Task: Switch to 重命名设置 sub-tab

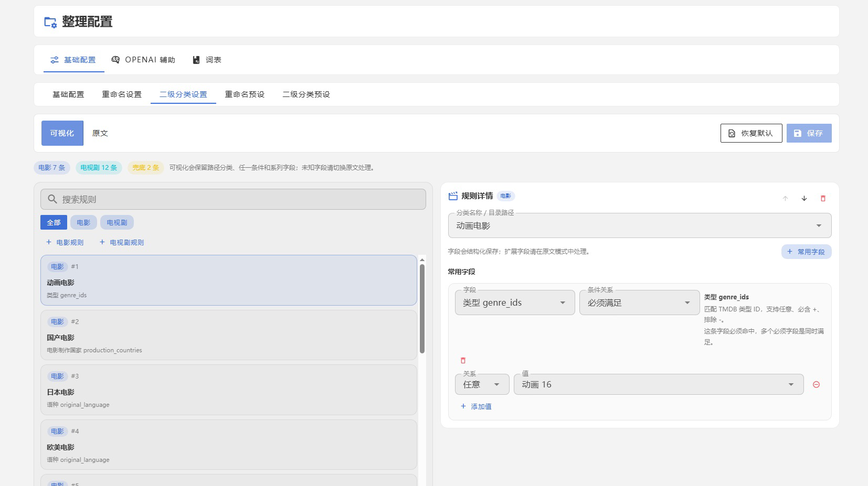Action: pos(122,94)
